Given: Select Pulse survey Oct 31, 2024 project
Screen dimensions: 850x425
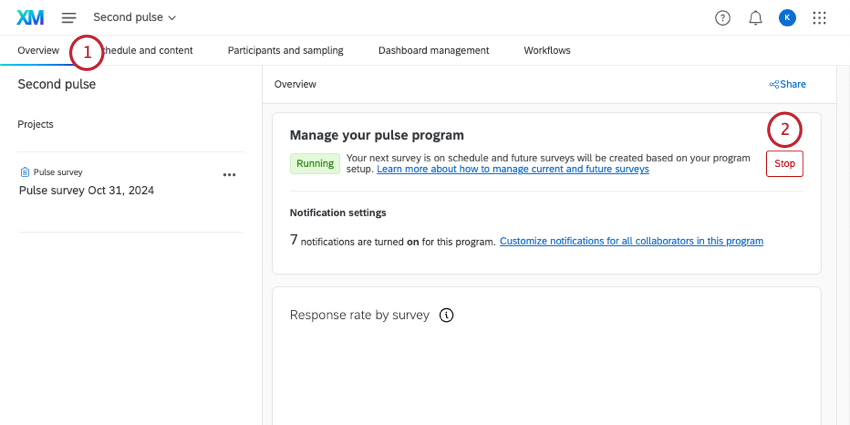Looking at the screenshot, I should (x=86, y=190).
